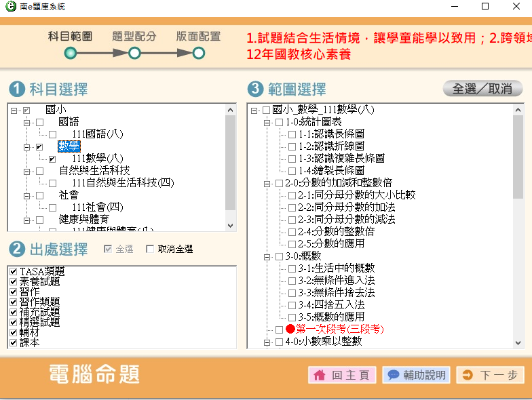The width and height of the screenshot is (532, 400).
Task: Click the app icon in title bar
Action: pyautogui.click(x=9, y=6)
